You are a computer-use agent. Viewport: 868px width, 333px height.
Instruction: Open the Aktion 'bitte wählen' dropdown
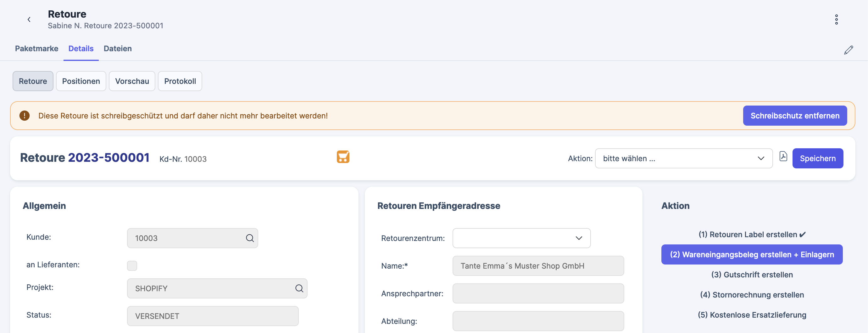pos(683,159)
